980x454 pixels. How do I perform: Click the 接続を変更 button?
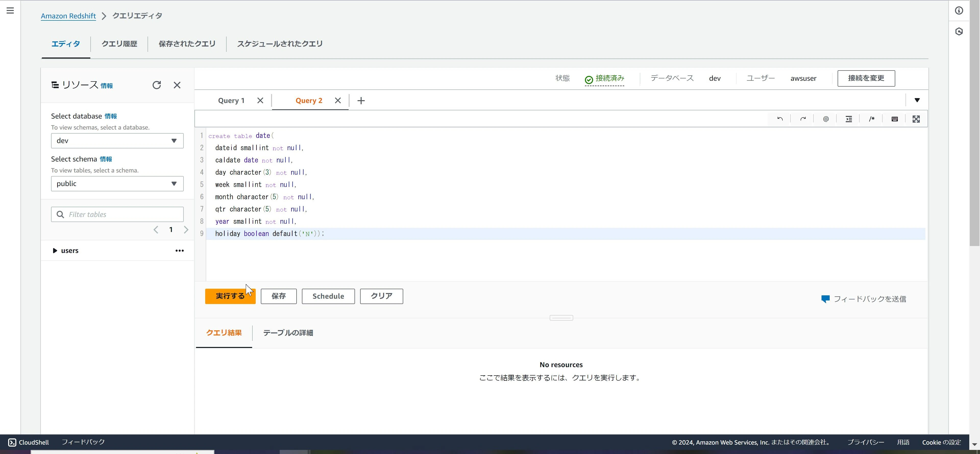coord(866,78)
